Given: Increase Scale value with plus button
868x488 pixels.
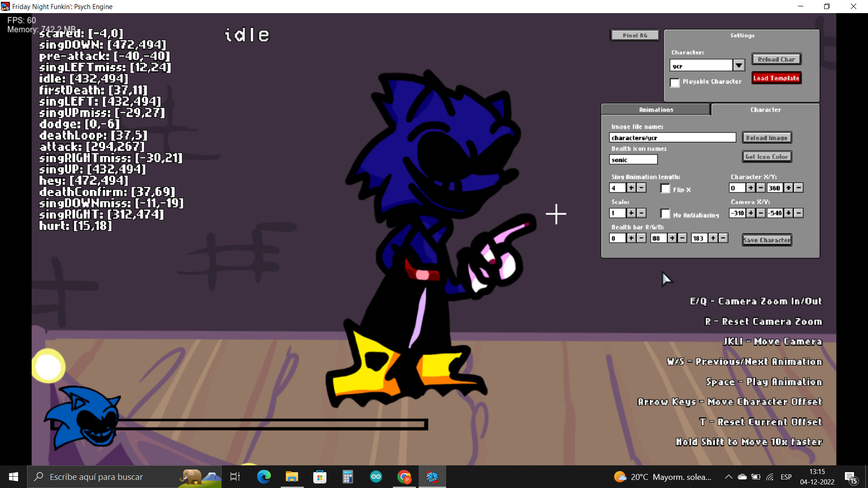Looking at the screenshot, I should (632, 213).
